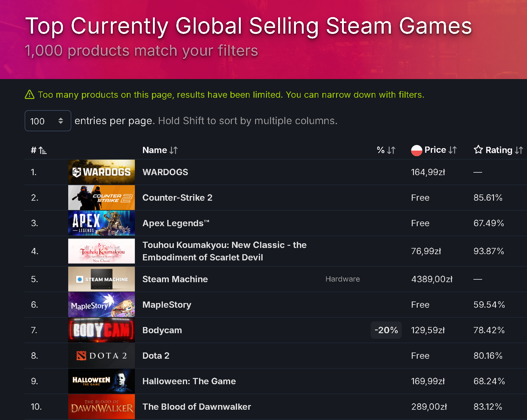Open Steam Machine thumbnail image
This screenshot has height=420, width=527.
click(x=102, y=279)
